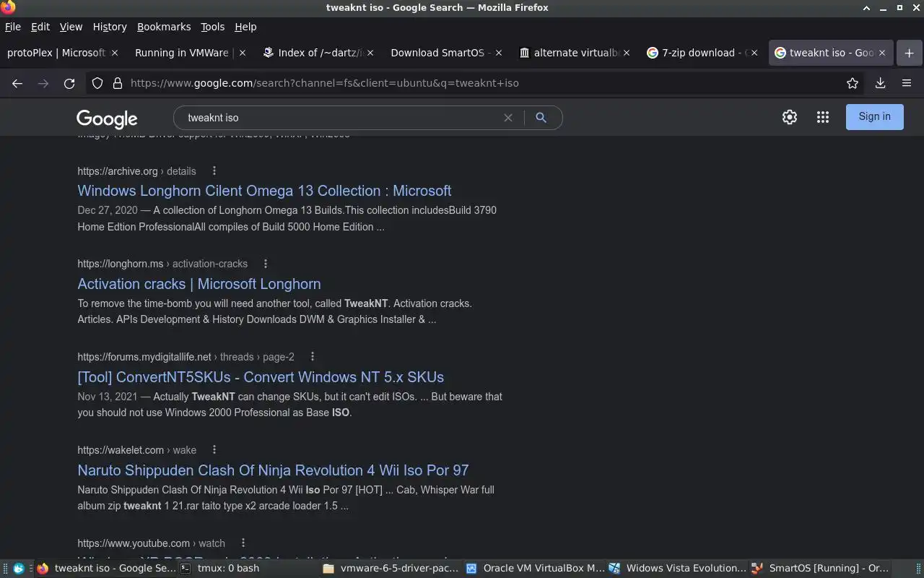Open a new tab with the plus button
This screenshot has height=578, width=924.
[x=909, y=53]
